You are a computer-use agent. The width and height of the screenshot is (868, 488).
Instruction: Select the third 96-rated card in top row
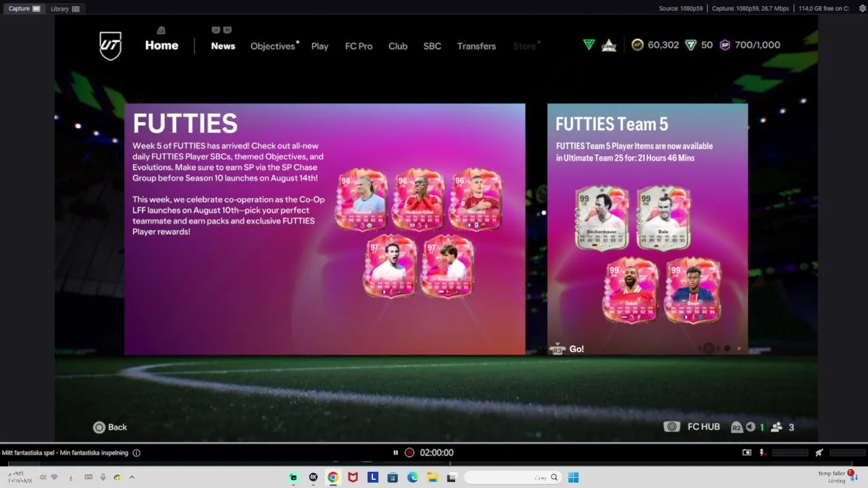tap(475, 200)
